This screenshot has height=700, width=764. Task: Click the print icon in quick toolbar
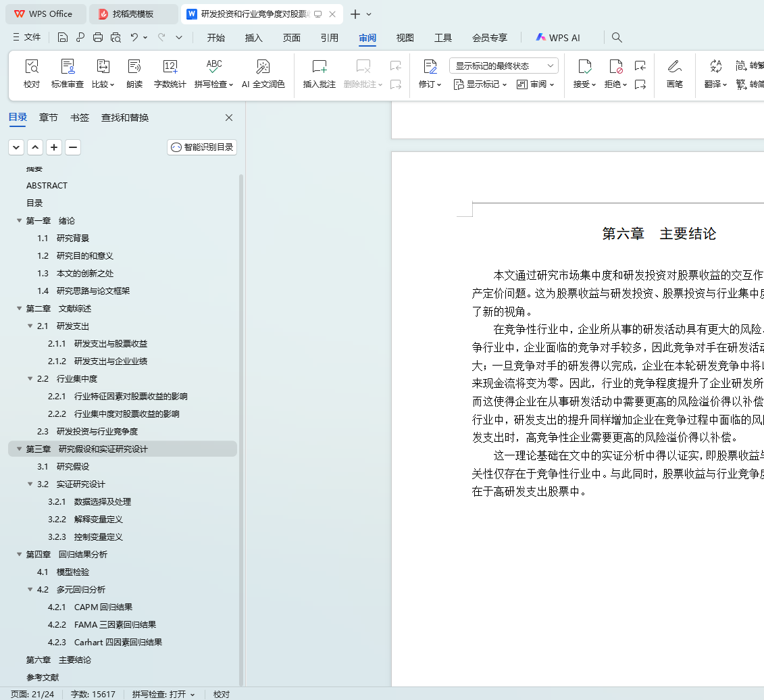point(98,38)
